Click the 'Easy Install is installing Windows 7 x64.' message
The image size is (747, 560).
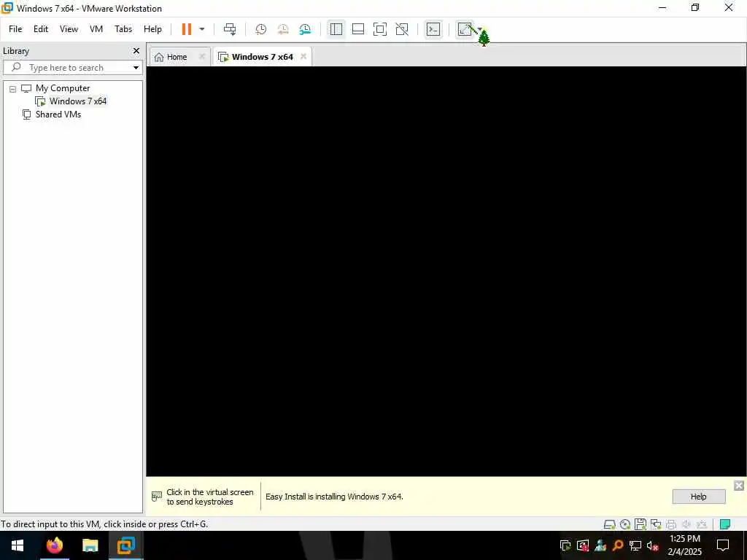tap(334, 496)
